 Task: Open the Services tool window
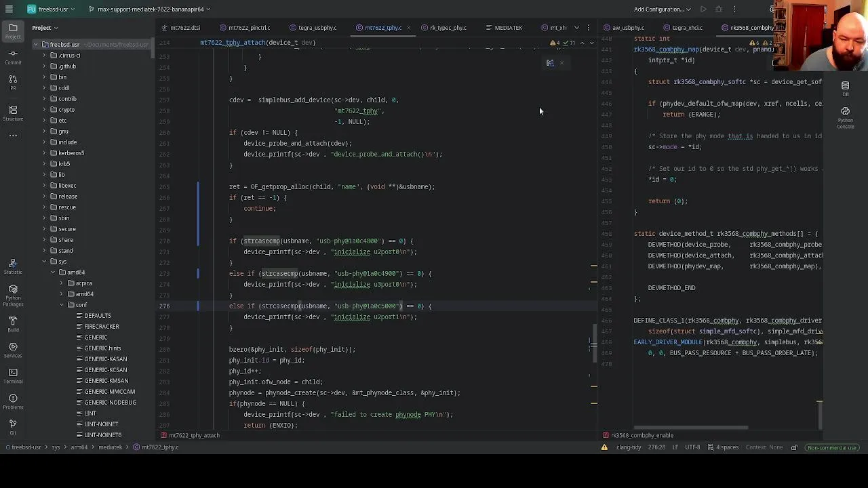point(13,350)
